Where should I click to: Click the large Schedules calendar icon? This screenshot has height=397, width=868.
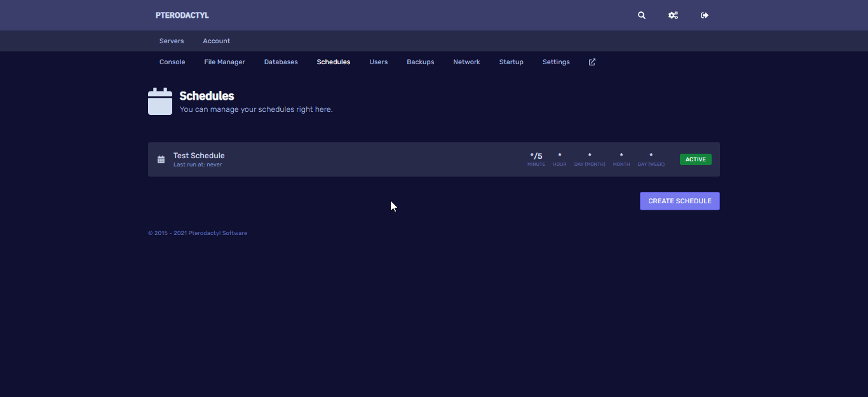[x=160, y=102]
